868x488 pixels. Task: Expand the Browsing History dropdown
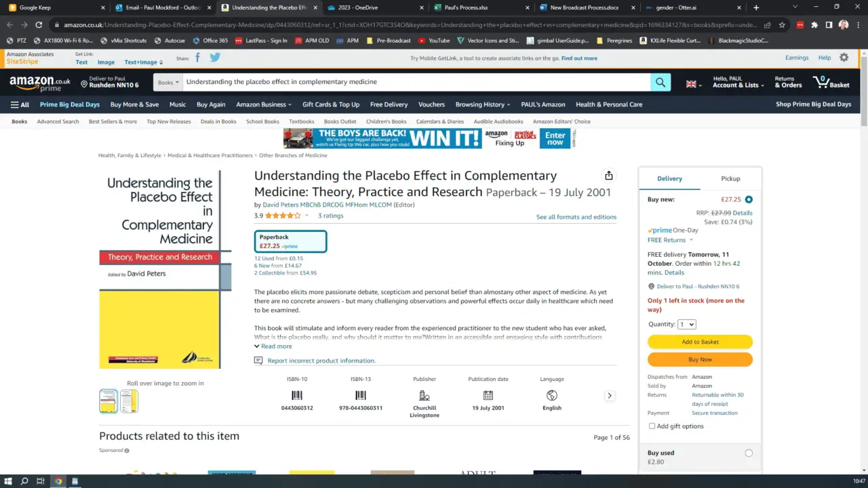[x=483, y=104]
